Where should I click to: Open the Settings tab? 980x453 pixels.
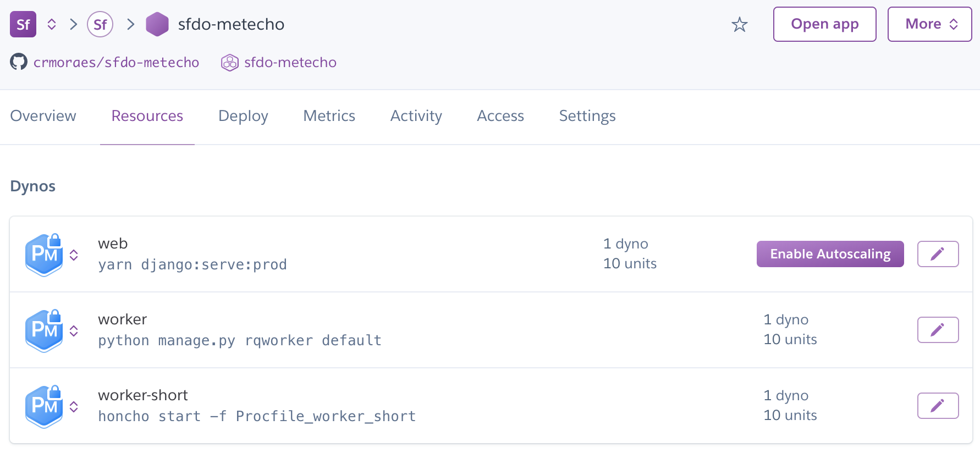[x=587, y=116]
